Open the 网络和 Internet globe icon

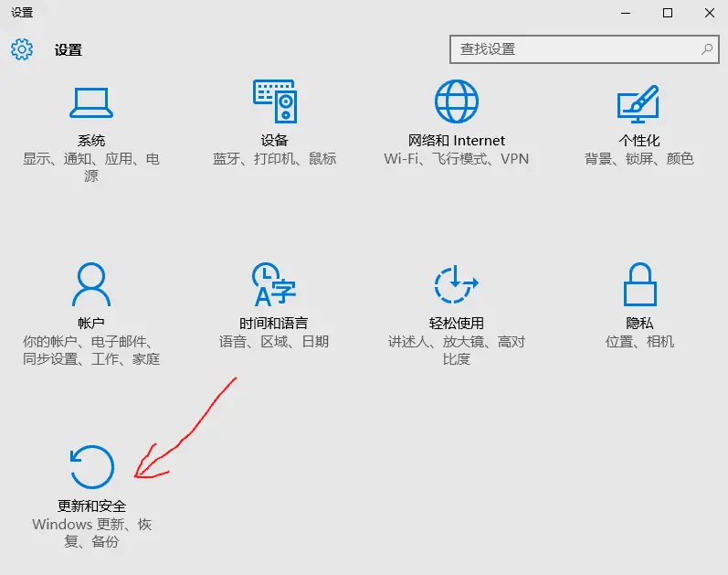[x=457, y=101]
